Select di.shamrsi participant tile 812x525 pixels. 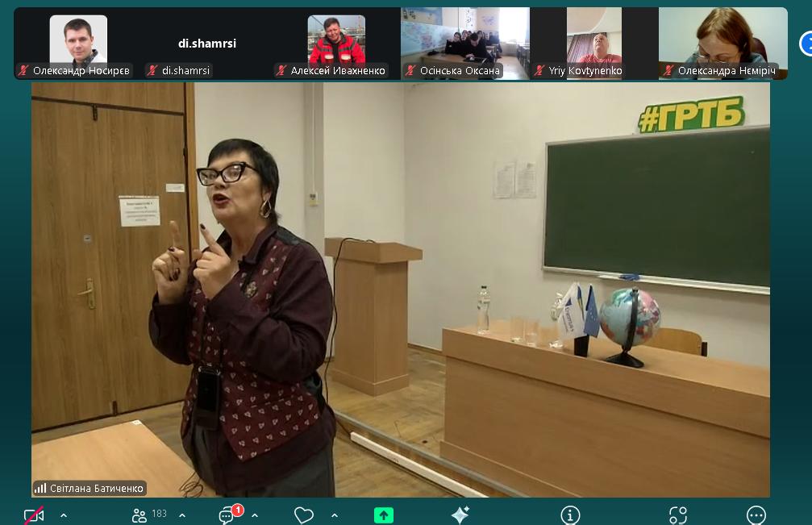tap(207, 43)
